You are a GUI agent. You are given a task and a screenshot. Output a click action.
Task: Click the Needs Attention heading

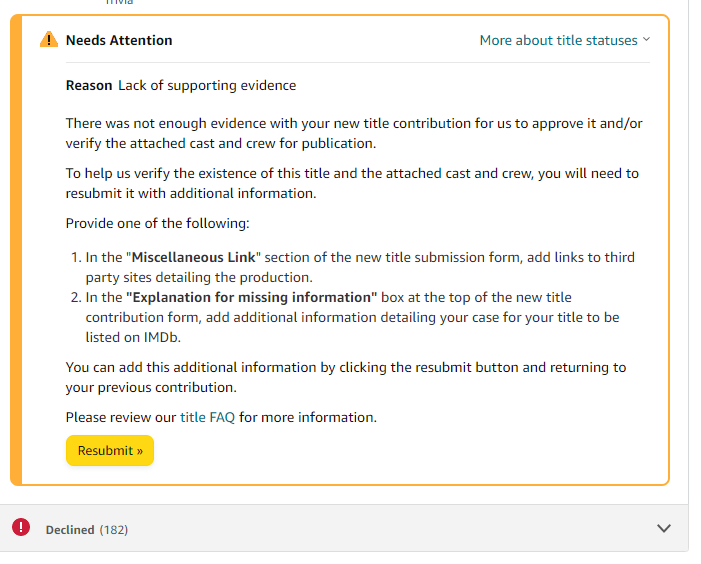119,40
